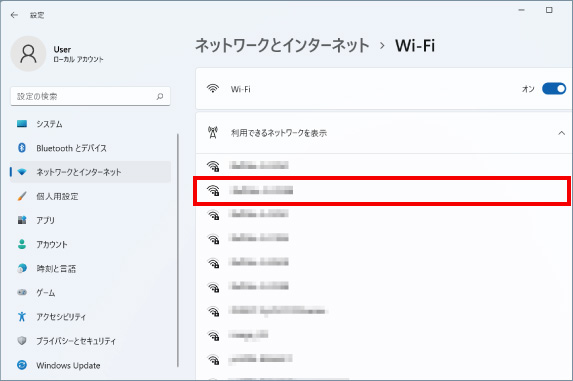Collapse 利用できるネットワークを表示 with the chevron
Screen dimensions: 573x381
561,133
